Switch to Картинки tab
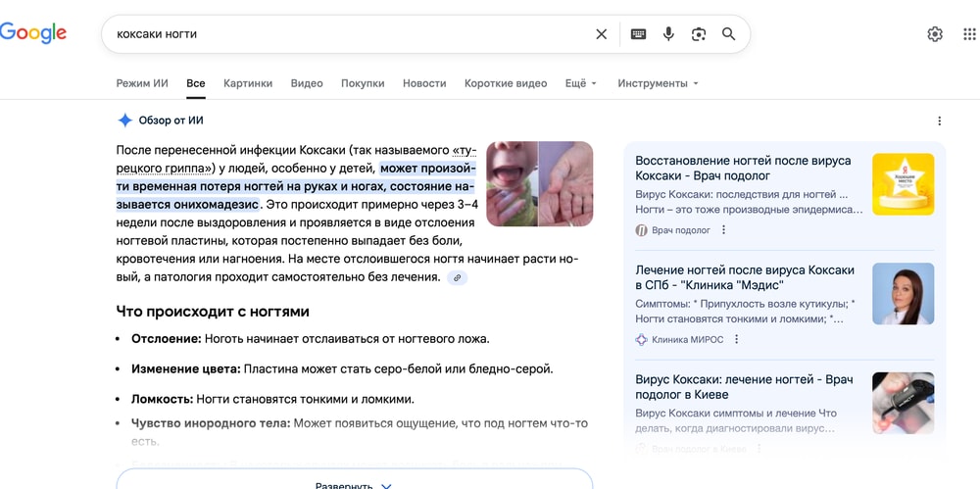The image size is (980, 489). 248,83
